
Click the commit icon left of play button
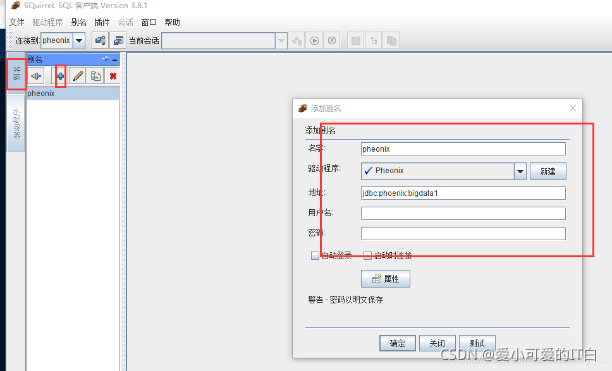pos(297,41)
